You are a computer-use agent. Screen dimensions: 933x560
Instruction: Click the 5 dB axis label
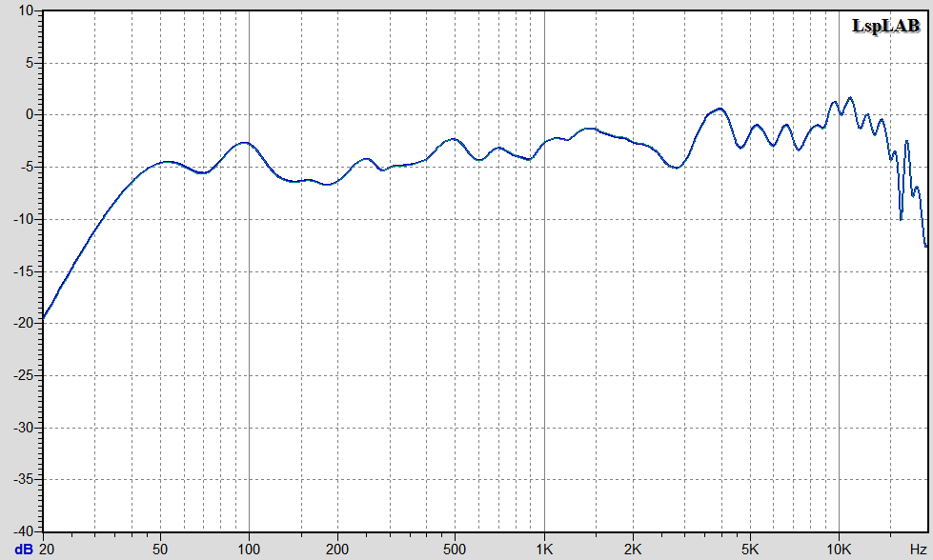30,63
